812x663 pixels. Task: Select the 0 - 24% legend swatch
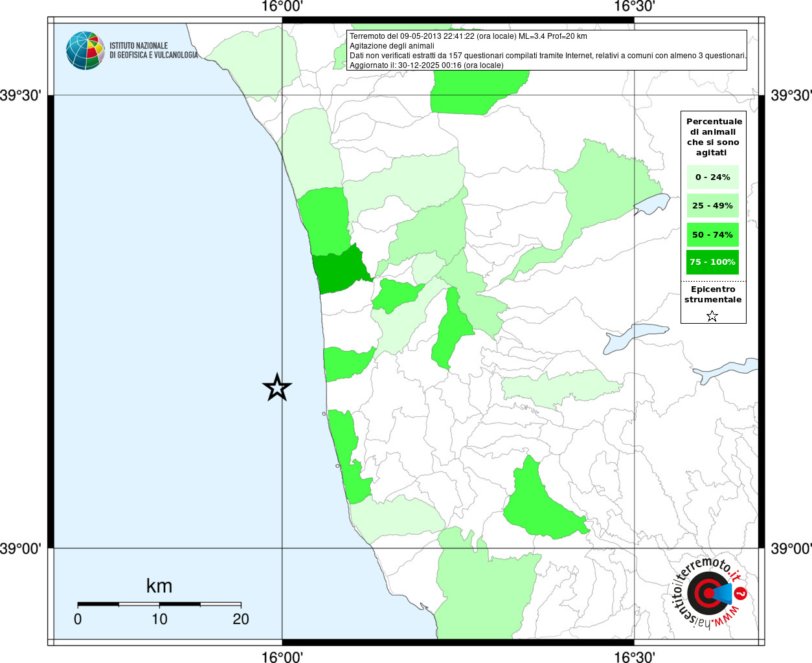712,177
